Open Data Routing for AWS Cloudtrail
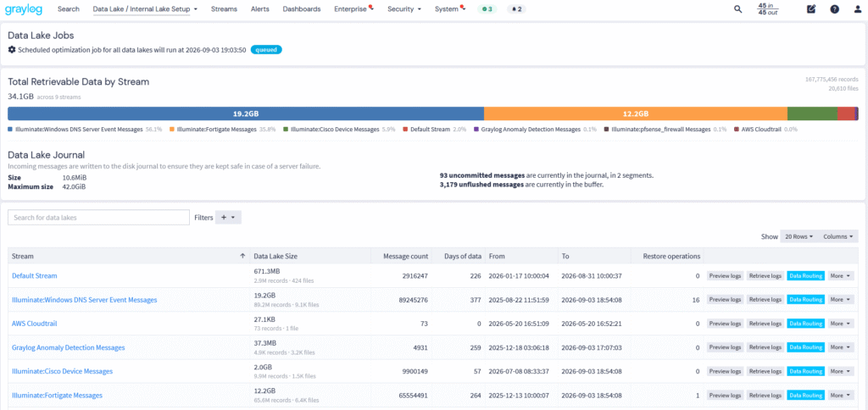Image resolution: width=868 pixels, height=410 pixels. click(805, 324)
